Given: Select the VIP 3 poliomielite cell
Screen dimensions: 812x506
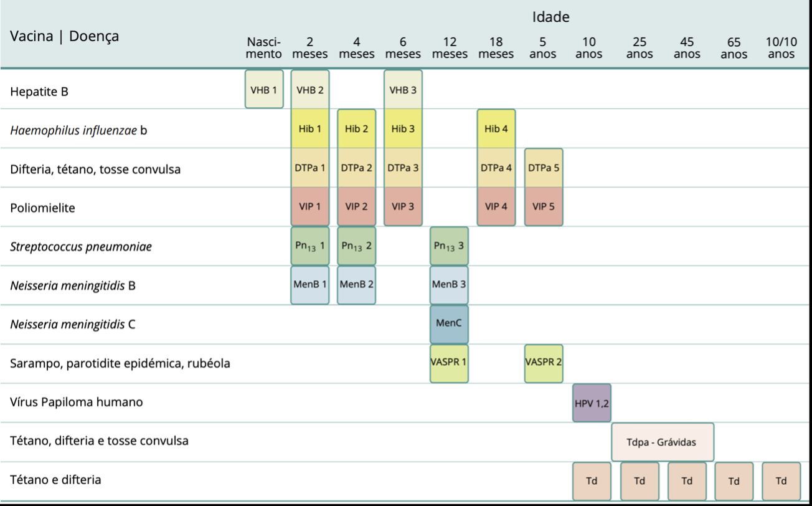Looking at the screenshot, I should [x=403, y=207].
